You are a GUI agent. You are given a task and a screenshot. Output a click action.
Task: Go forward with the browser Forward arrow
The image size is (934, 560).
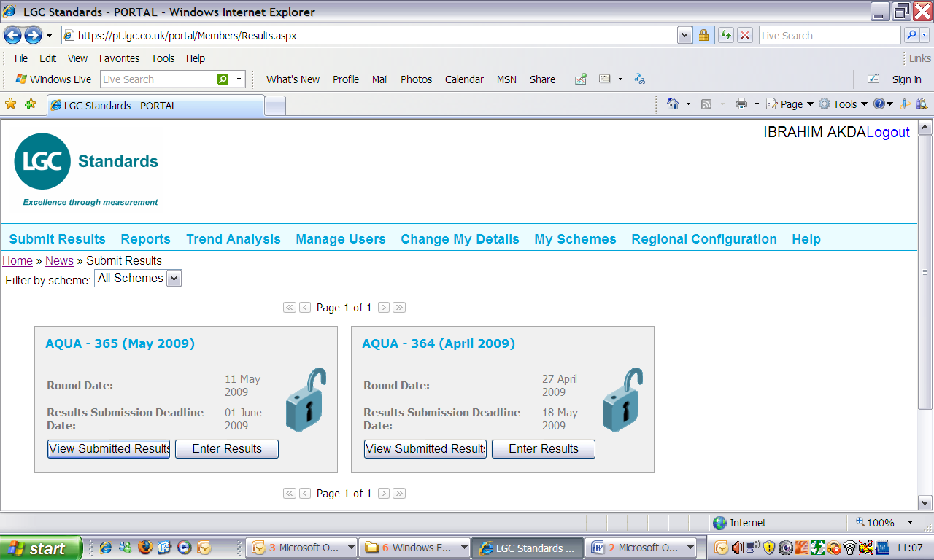coord(33,35)
